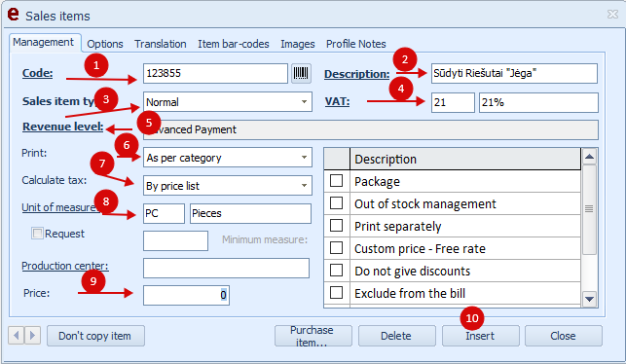Click the Don't copy item button
The image size is (626, 364).
click(x=95, y=336)
